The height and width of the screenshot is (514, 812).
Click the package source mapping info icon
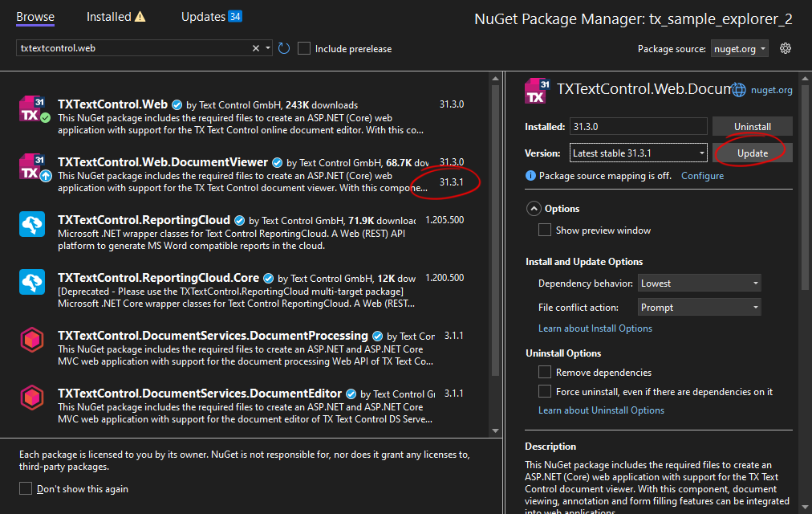tap(530, 176)
